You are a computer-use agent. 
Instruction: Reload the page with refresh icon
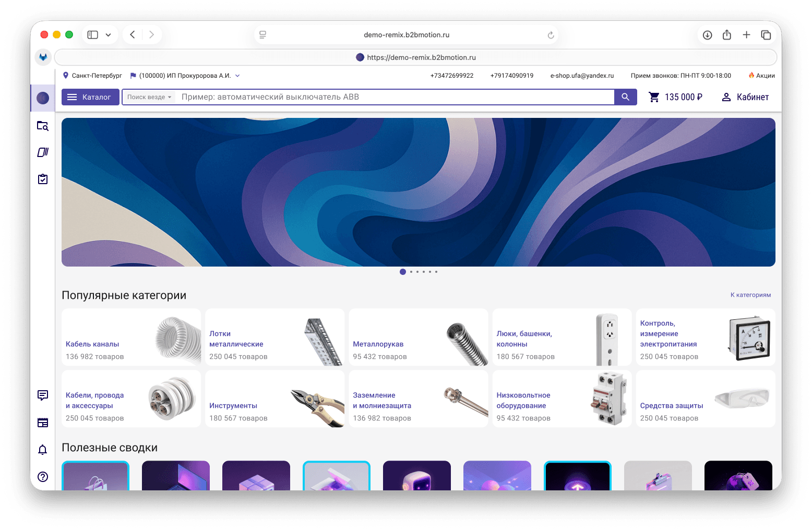(551, 35)
